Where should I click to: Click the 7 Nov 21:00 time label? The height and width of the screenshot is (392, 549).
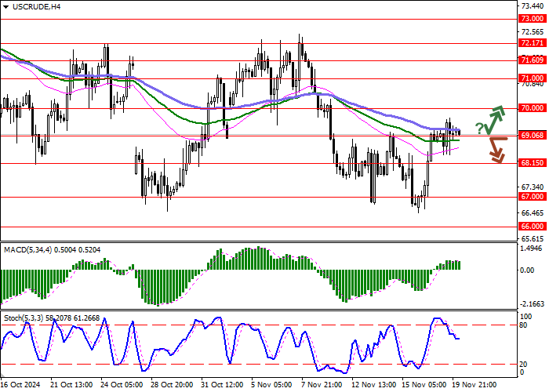point(322,385)
